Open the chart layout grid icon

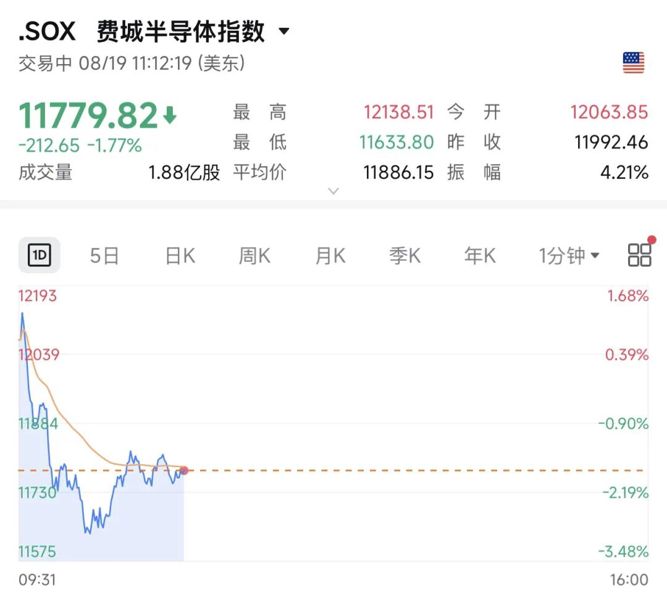(x=639, y=255)
